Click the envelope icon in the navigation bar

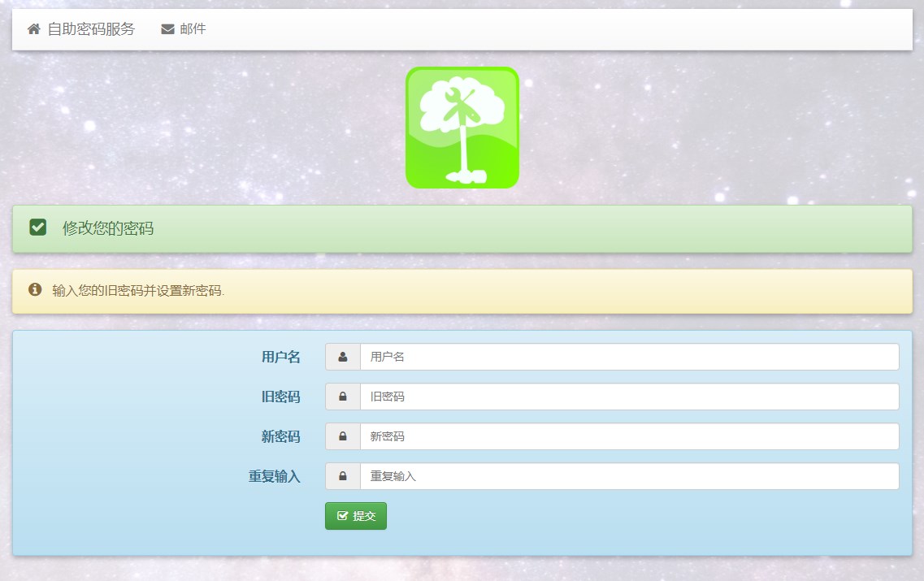[x=168, y=29]
